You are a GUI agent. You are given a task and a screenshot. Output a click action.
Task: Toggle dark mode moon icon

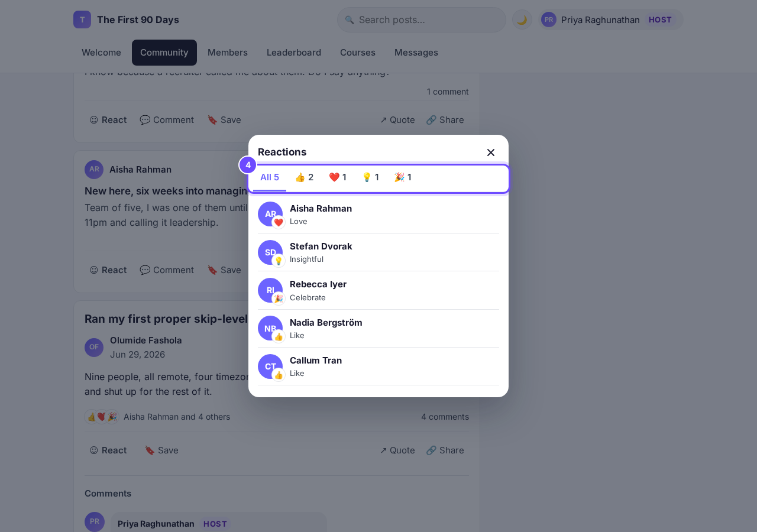click(522, 20)
